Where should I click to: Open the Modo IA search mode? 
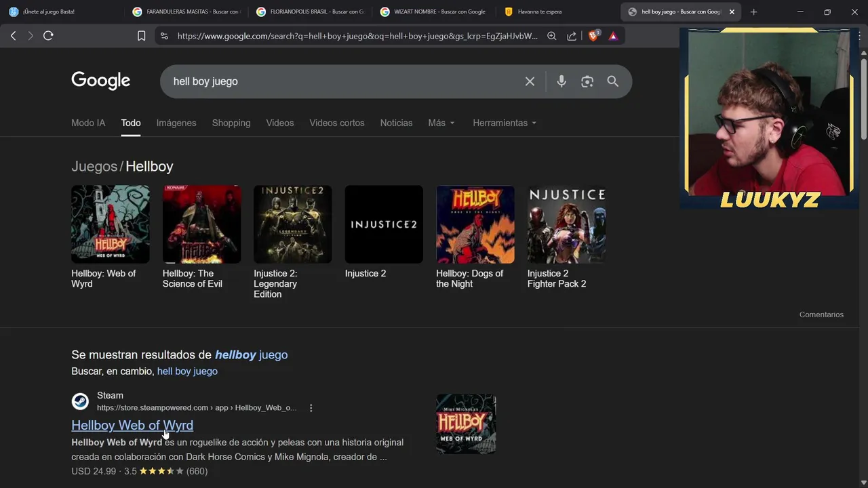coord(88,123)
